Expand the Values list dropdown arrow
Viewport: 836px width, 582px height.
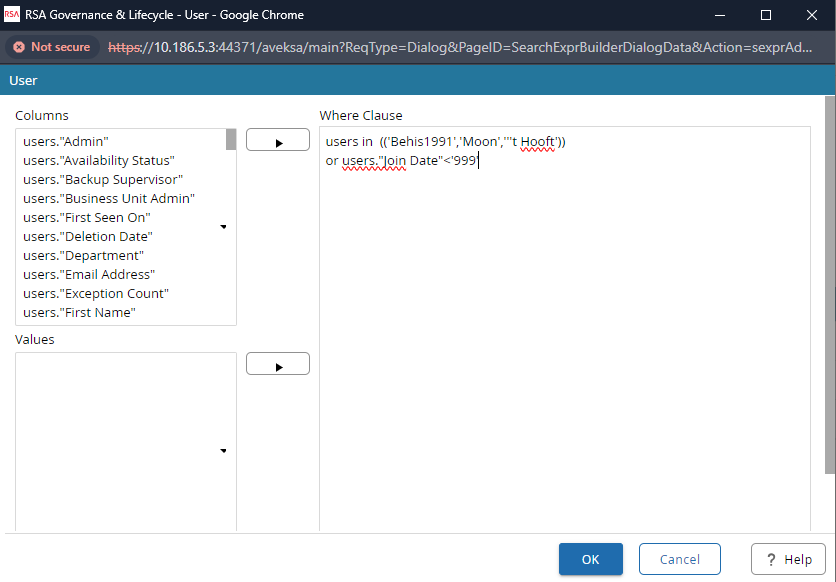[222, 451]
